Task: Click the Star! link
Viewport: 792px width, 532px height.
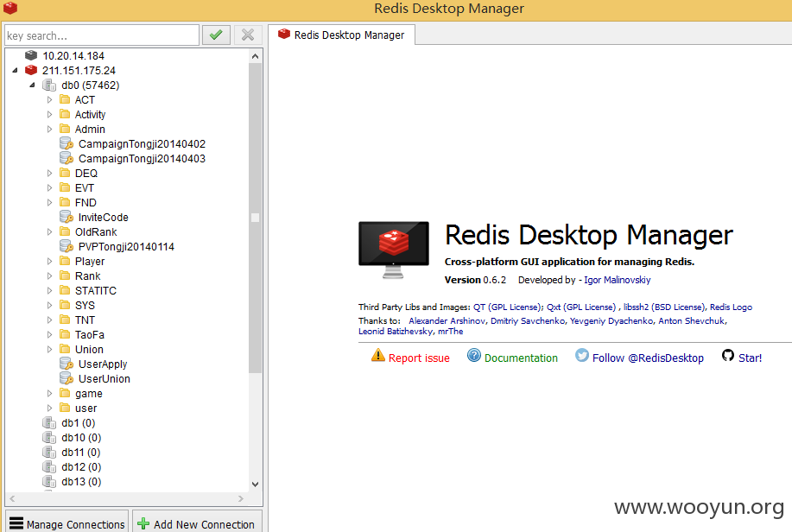Action: coord(750,358)
